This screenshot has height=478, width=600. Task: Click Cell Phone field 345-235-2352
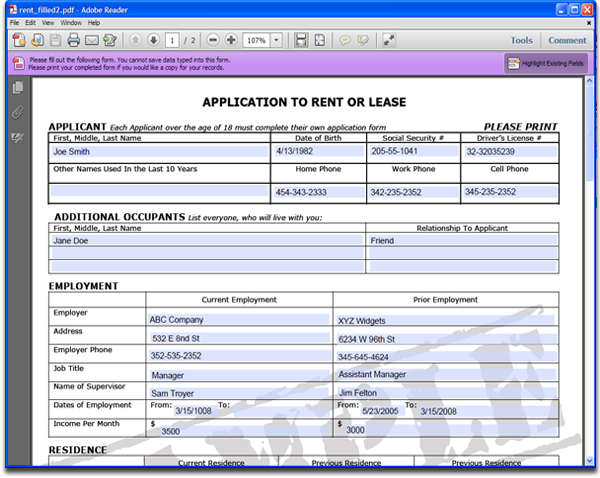pyautogui.click(x=510, y=191)
